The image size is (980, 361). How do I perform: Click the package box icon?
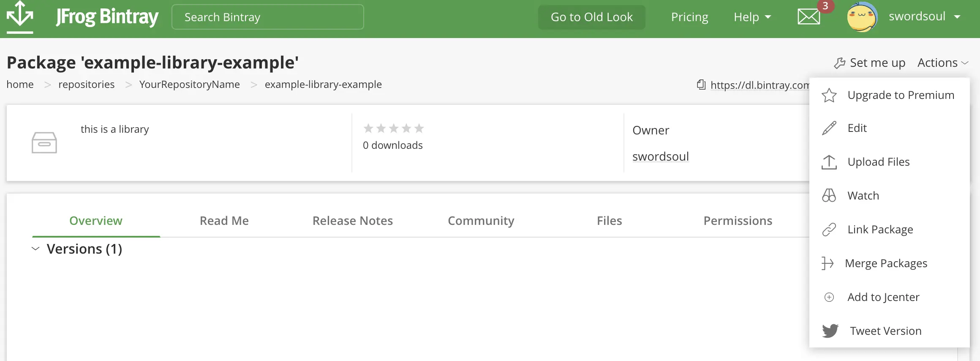(44, 142)
